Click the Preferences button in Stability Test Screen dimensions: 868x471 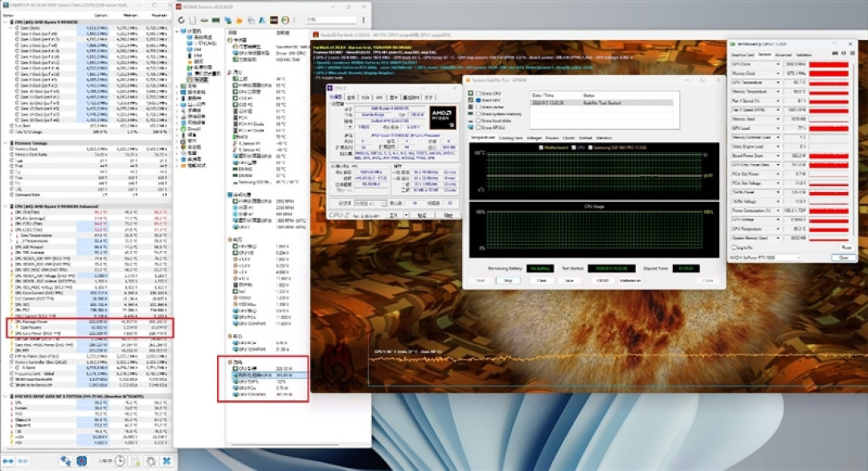[x=630, y=281]
